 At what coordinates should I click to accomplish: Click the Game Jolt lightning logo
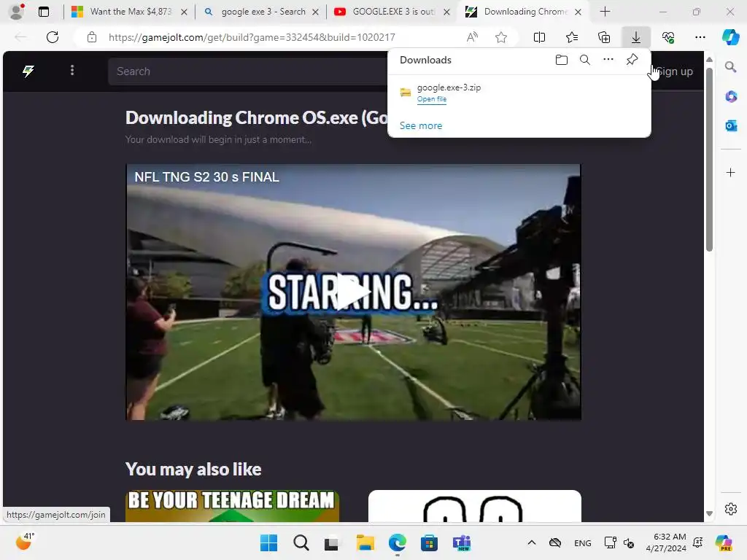[28, 71]
